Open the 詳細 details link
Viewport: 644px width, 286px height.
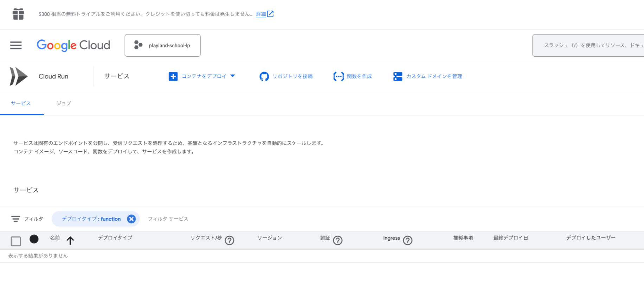click(x=261, y=14)
